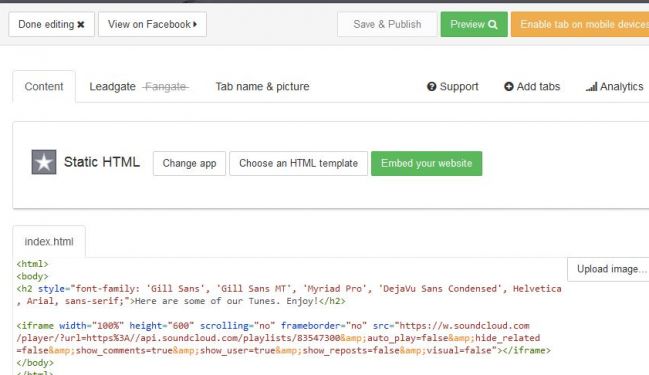Select the index.html file tab
This screenshot has height=375, width=649.
click(x=49, y=241)
